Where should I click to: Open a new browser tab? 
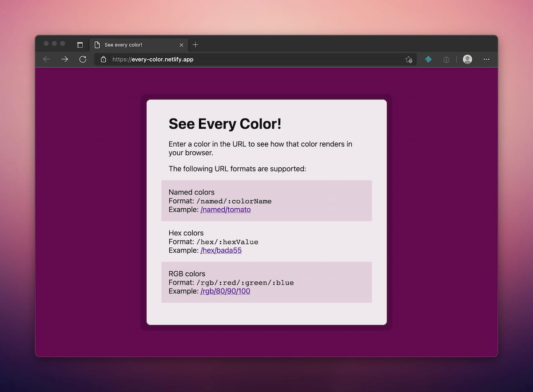(195, 44)
